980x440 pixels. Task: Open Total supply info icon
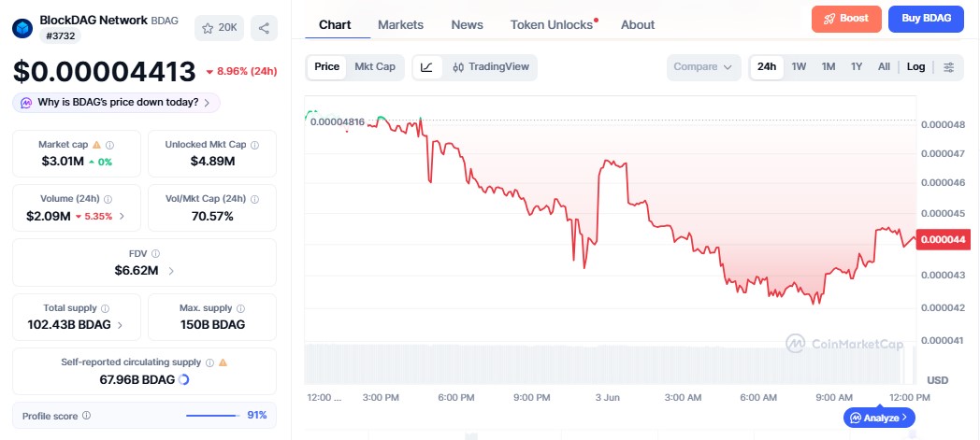[x=105, y=308]
